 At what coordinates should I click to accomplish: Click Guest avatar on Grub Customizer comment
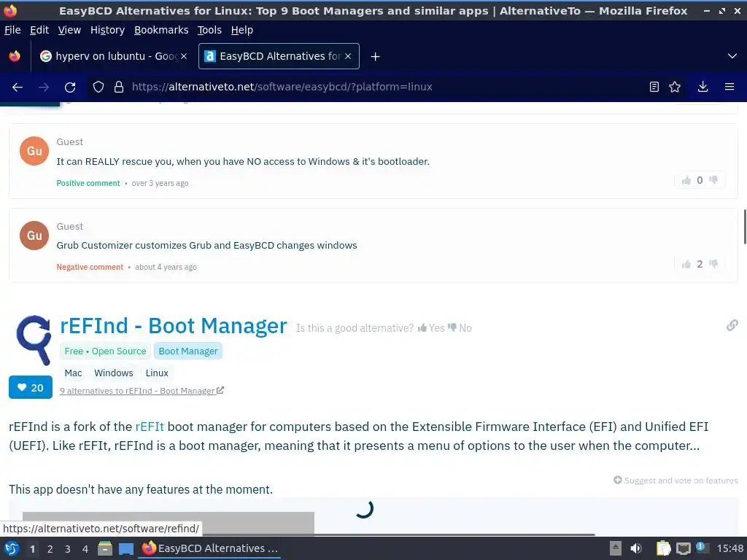point(34,236)
